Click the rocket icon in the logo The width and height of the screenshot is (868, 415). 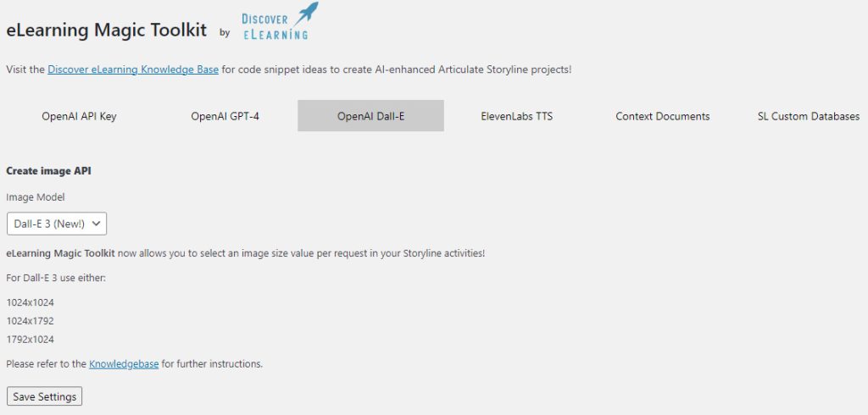coord(305,12)
